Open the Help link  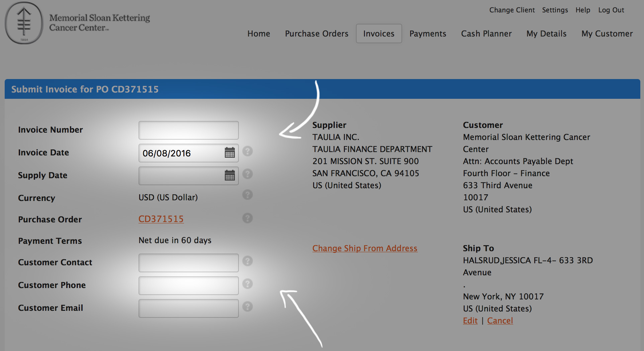(583, 10)
